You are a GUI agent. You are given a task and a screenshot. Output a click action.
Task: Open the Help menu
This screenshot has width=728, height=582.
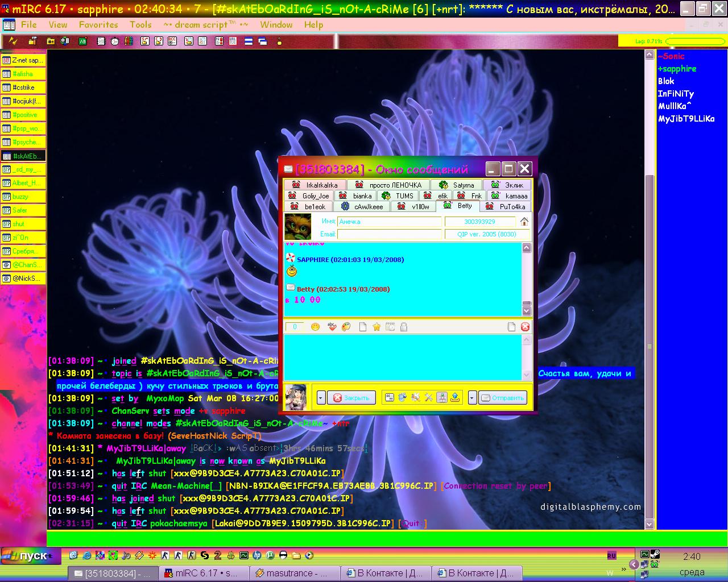coord(313,24)
